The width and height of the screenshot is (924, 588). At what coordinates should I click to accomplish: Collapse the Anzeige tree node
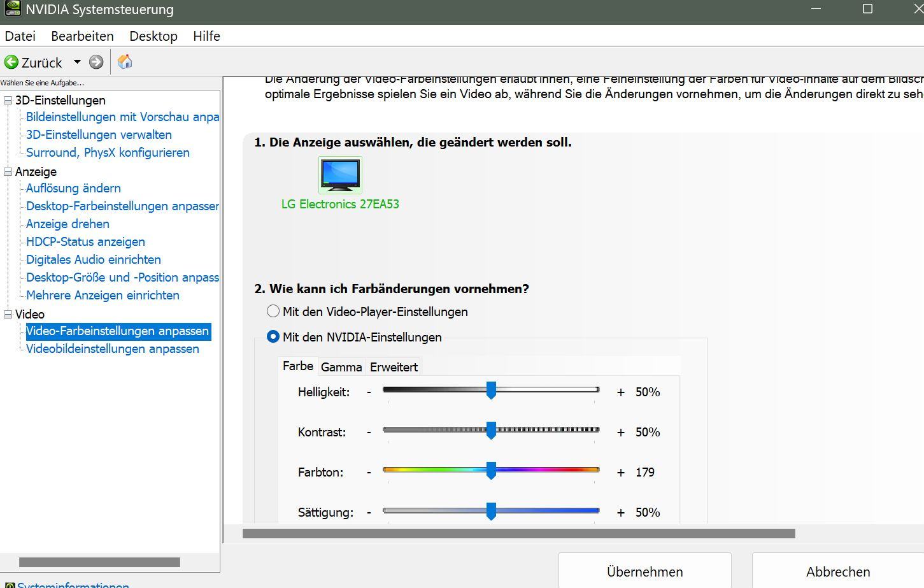[x=8, y=171]
